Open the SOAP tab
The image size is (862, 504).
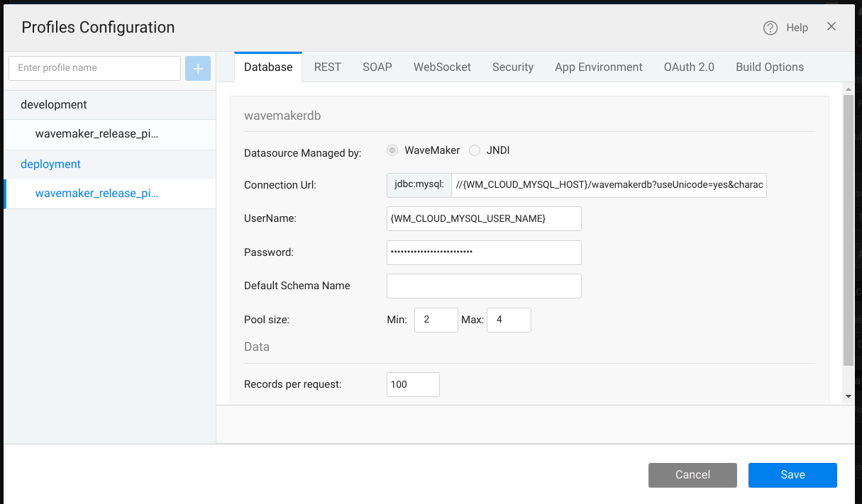click(377, 67)
